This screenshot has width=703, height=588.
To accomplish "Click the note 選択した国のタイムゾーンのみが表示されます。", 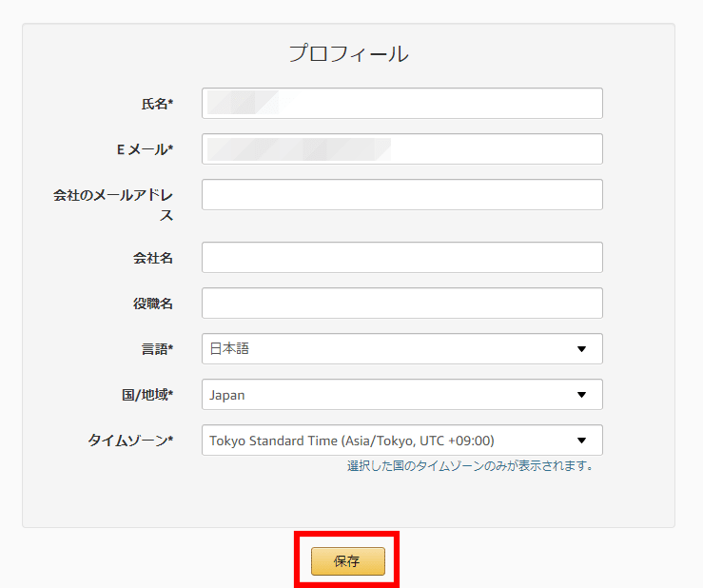I will (x=470, y=466).
